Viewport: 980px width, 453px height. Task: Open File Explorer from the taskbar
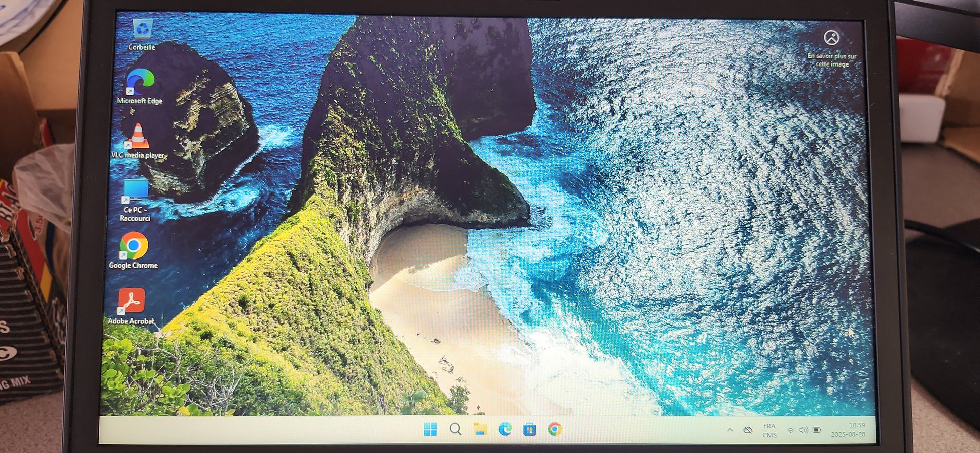[x=480, y=429]
